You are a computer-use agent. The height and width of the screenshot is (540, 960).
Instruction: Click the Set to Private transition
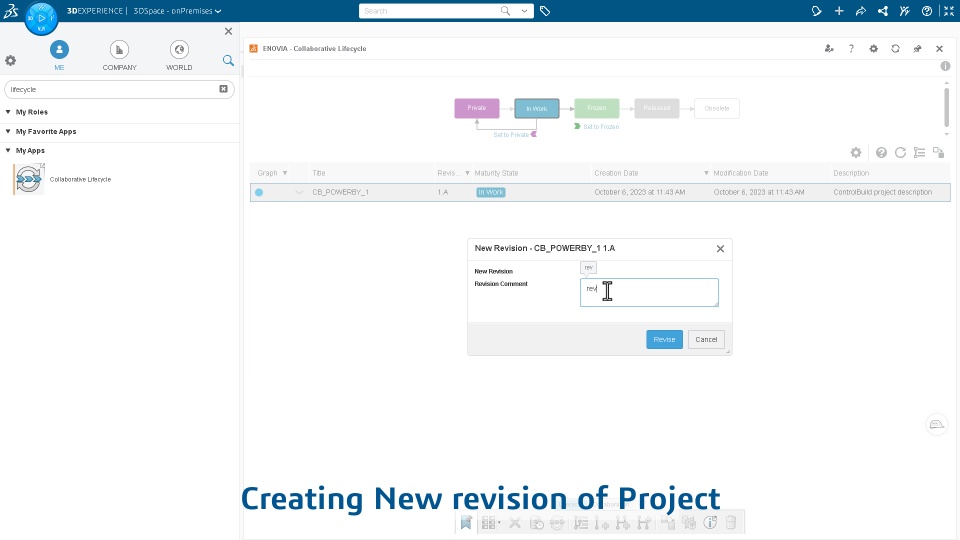pyautogui.click(x=515, y=135)
